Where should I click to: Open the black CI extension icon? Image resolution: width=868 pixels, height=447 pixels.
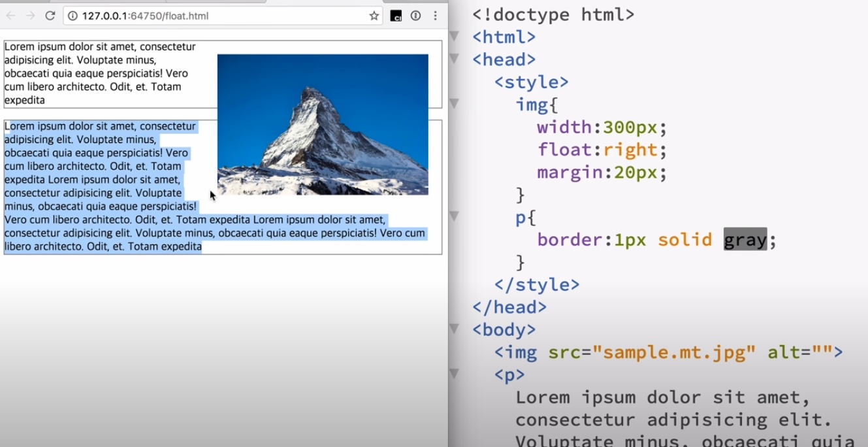[x=396, y=16]
